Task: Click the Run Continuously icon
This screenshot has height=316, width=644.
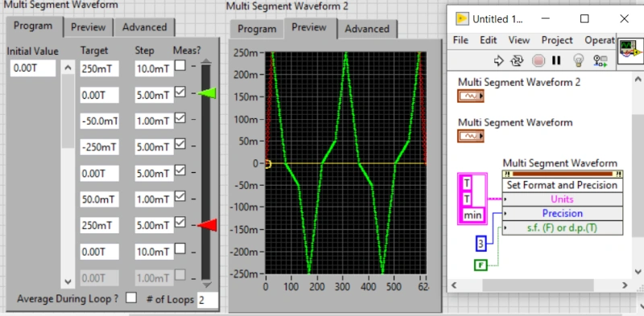Action: (x=517, y=61)
